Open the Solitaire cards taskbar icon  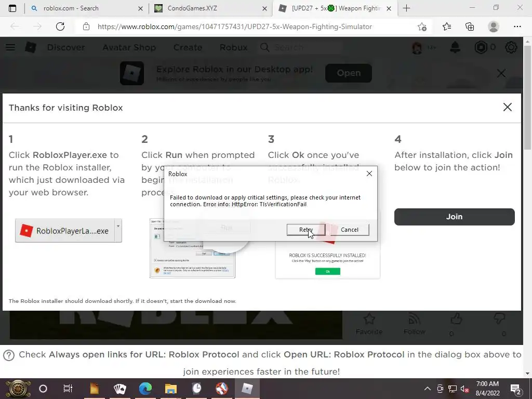pyautogui.click(x=120, y=389)
